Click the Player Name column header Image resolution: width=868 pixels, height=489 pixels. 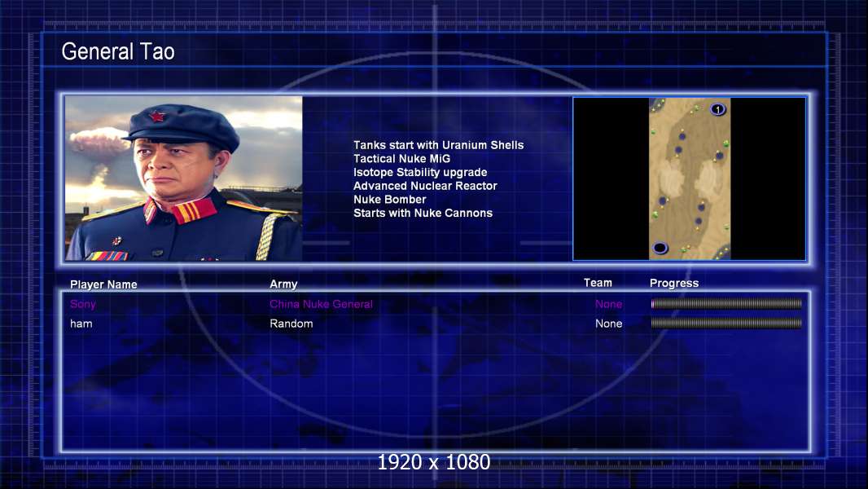[103, 284]
